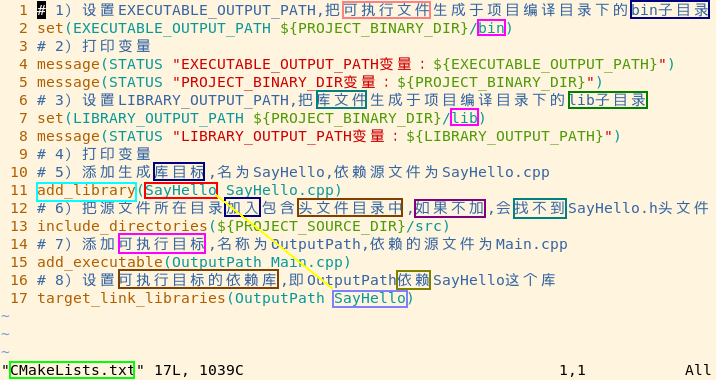This screenshot has width=716, height=380.
Task: Click '17L, 1039C' file size info
Action: 199,370
